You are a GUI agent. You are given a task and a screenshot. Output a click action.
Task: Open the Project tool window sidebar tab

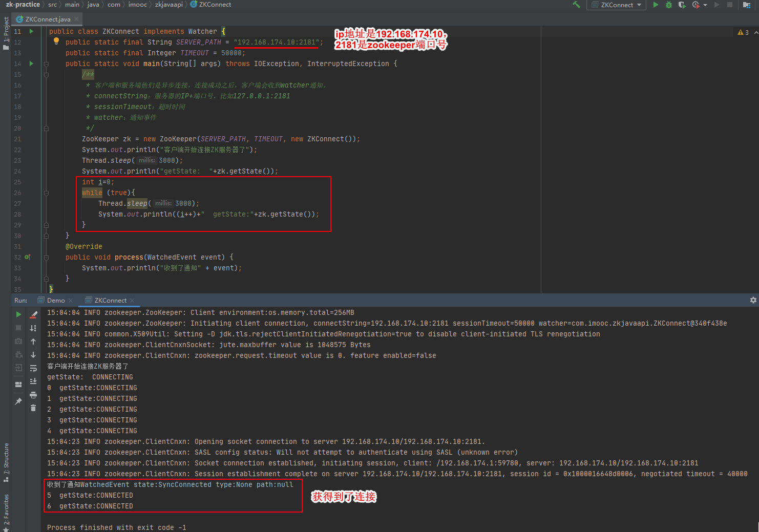tap(6, 33)
